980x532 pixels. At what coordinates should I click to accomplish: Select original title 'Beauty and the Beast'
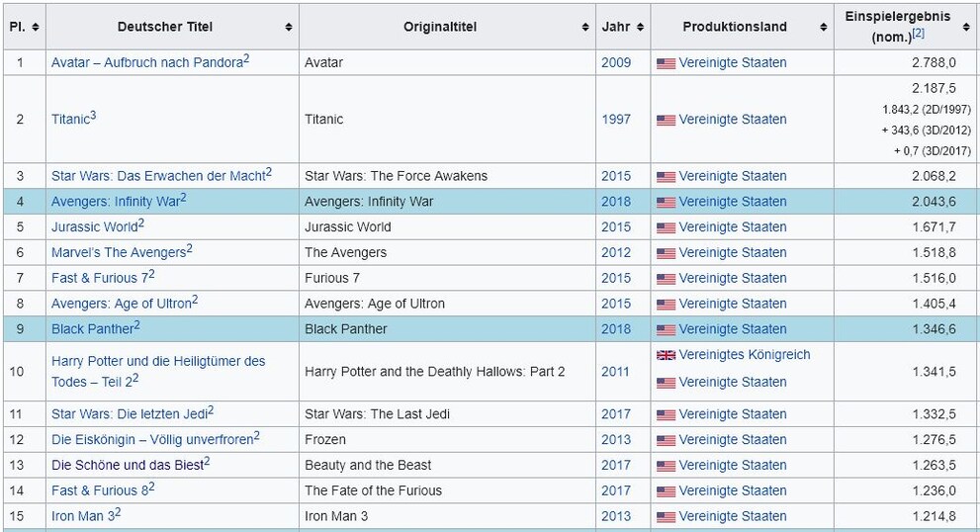tap(368, 465)
